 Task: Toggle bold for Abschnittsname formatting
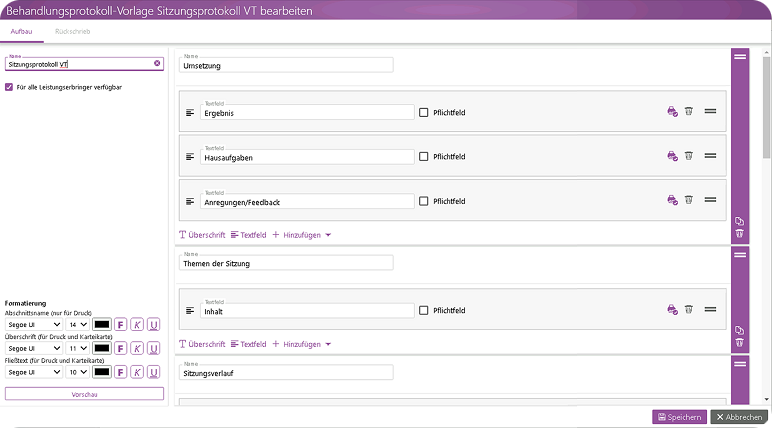point(120,324)
